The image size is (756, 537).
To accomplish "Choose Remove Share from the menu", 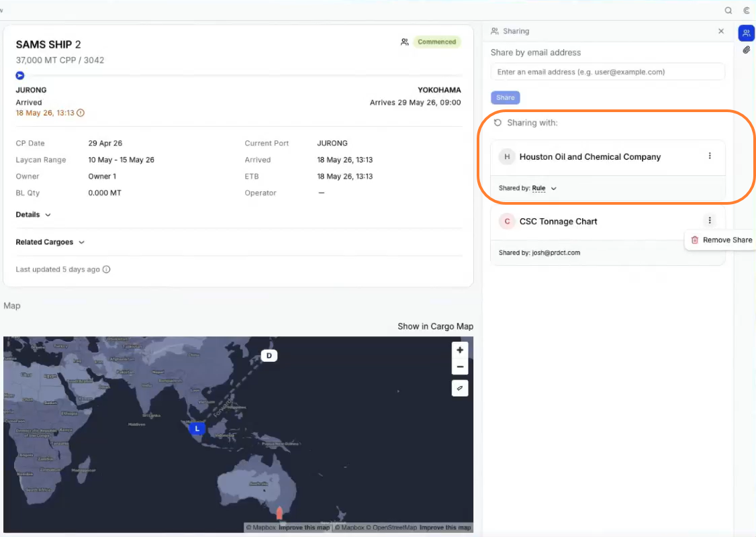I will (722, 240).
